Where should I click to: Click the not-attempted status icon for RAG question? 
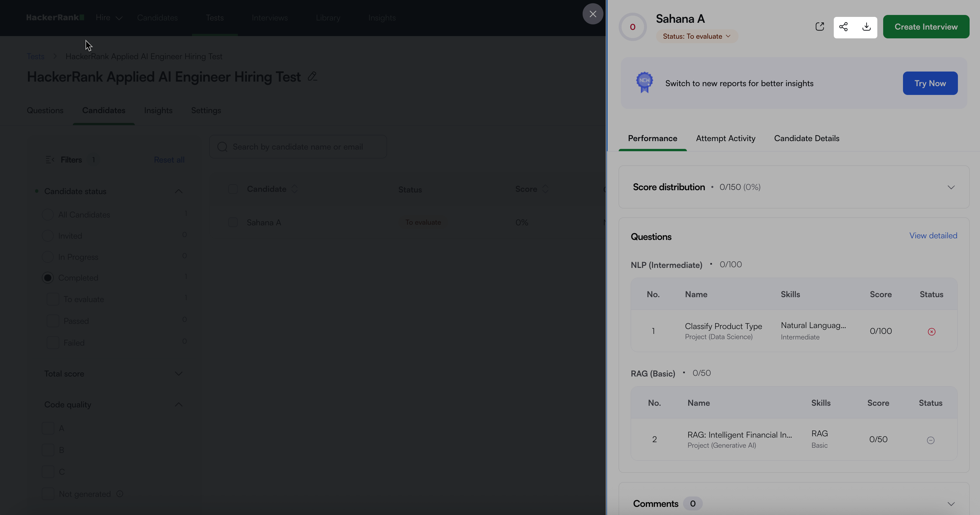click(931, 441)
